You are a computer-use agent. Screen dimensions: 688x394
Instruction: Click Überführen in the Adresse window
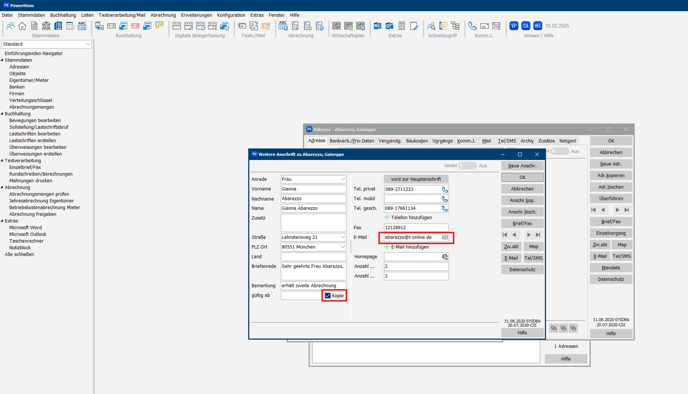611,198
